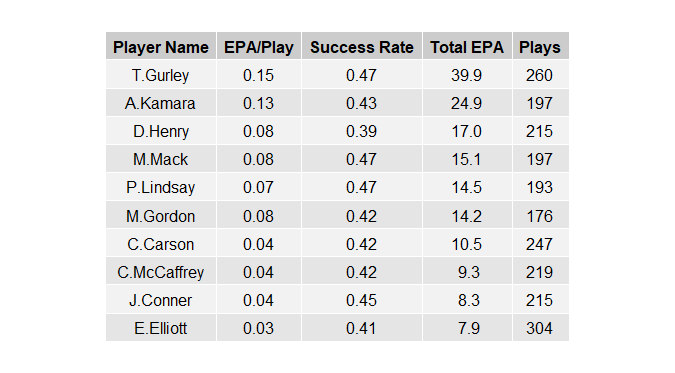The height and width of the screenshot is (373, 675).
Task: Click the C.McCaffrey name cell
Action: [161, 272]
